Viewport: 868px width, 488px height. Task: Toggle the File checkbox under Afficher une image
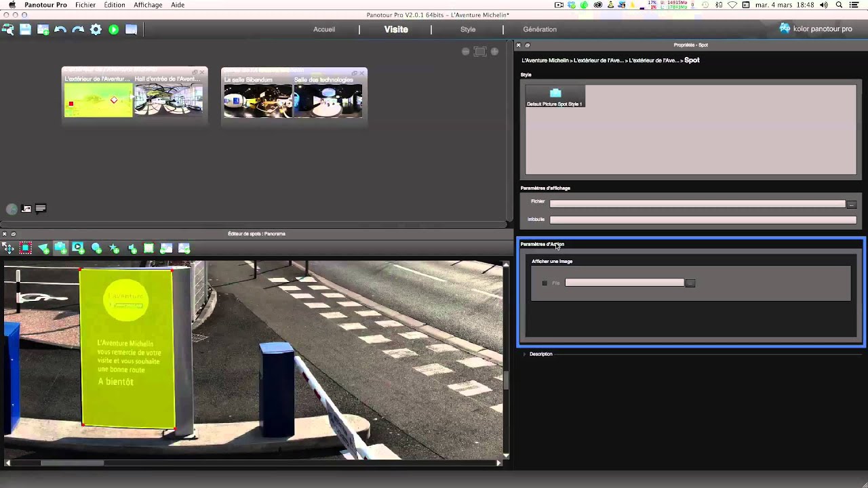545,283
